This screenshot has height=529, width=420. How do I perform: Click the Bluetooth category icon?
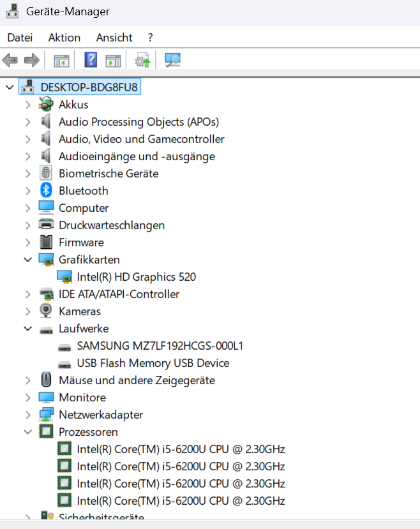tap(46, 190)
